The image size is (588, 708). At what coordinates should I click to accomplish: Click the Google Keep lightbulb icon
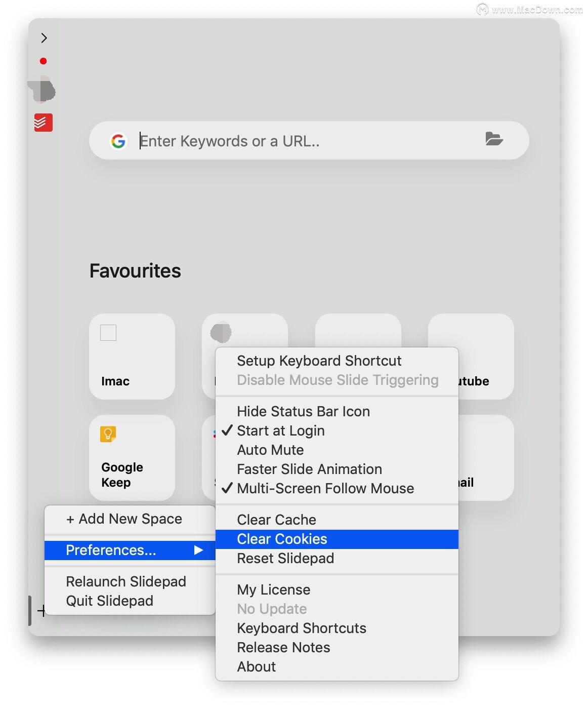click(x=108, y=434)
